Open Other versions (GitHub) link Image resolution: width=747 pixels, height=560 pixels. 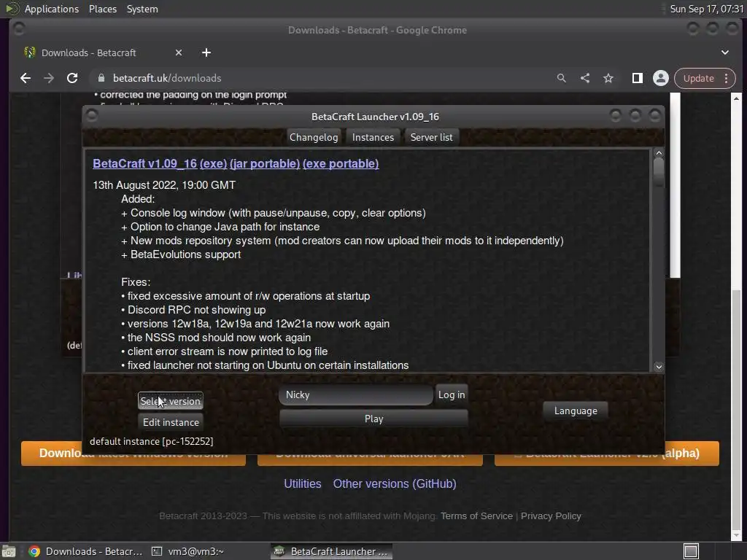[395, 484]
